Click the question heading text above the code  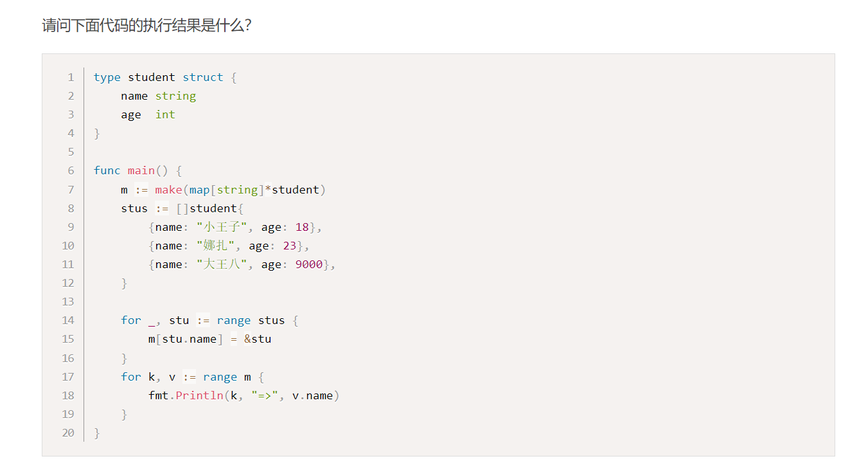[146, 26]
